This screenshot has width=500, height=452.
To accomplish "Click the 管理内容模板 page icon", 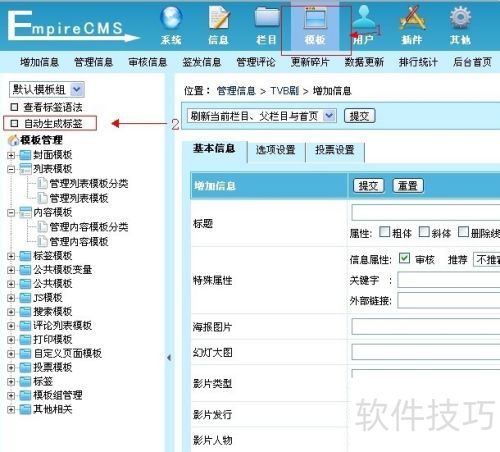I will 42,241.
